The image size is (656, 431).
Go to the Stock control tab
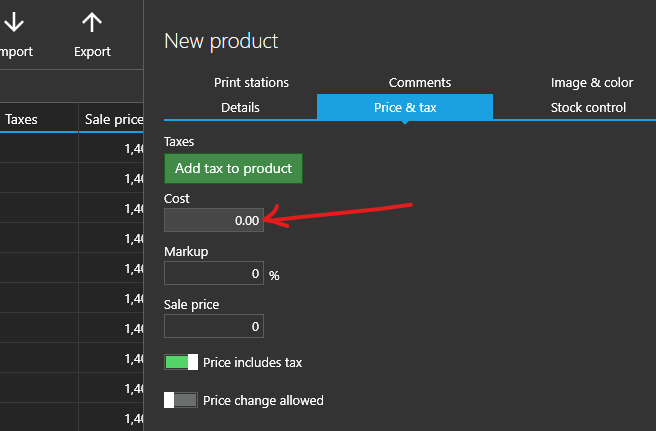tap(588, 107)
